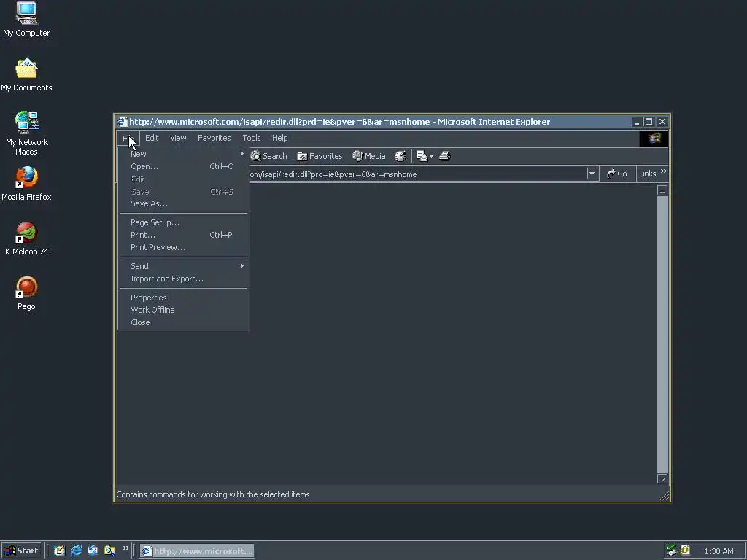
Task: Click the vertical scrollbar track
Action: (662, 334)
